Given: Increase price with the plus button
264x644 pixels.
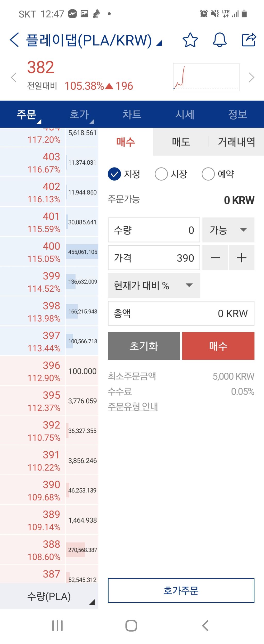Looking at the screenshot, I should pyautogui.click(x=242, y=258).
